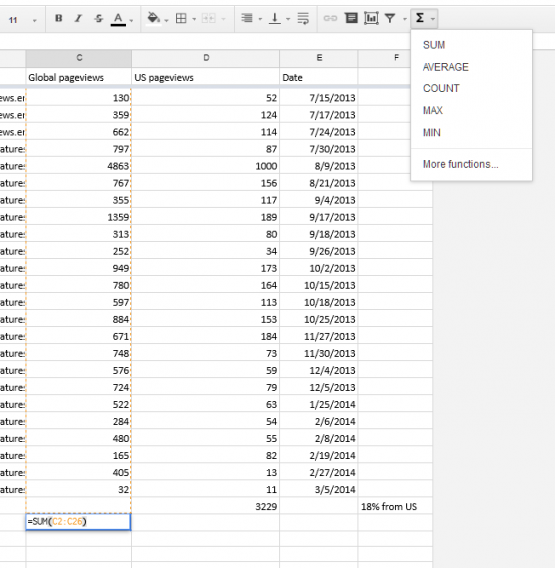This screenshot has height=568, width=555.
Task: Click US pageviews cell 184
Action: click(206, 336)
